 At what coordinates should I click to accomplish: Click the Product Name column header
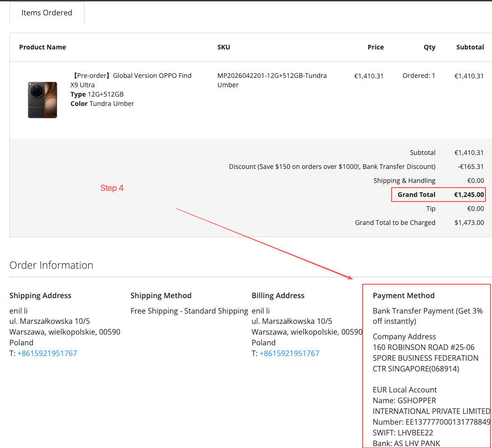42,47
